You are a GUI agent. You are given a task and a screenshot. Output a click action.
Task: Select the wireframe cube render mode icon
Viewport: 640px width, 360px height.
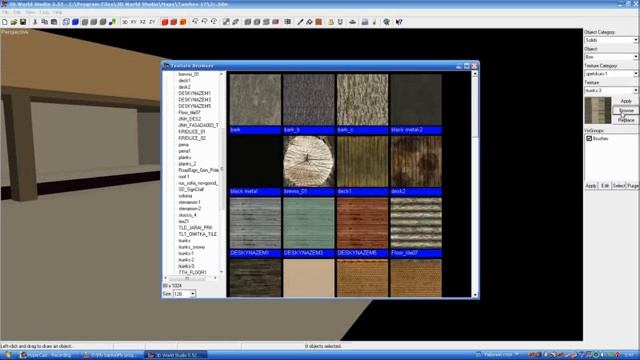click(x=66, y=22)
